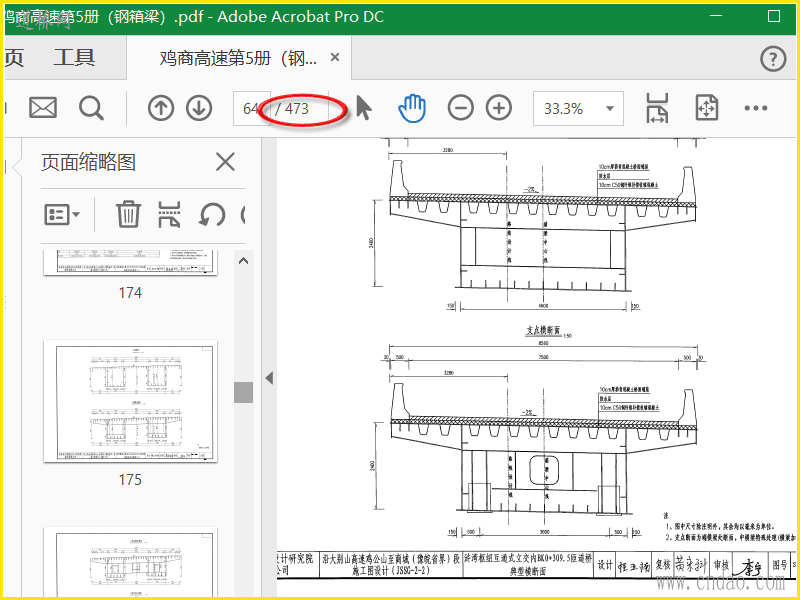Switch to the 鸡商高速第5册 document tab

point(239,58)
